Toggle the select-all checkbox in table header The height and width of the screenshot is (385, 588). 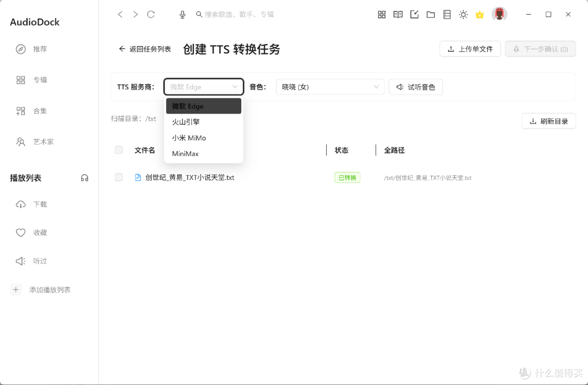pyautogui.click(x=119, y=150)
